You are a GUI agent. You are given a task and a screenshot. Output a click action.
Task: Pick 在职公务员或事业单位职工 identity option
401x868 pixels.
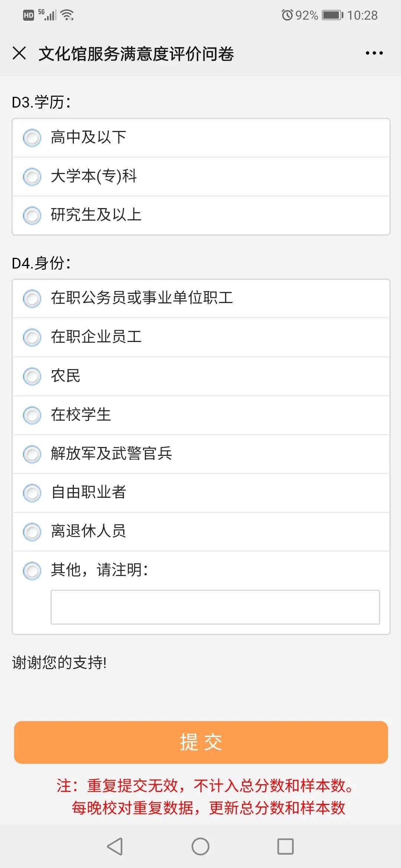[x=32, y=299]
